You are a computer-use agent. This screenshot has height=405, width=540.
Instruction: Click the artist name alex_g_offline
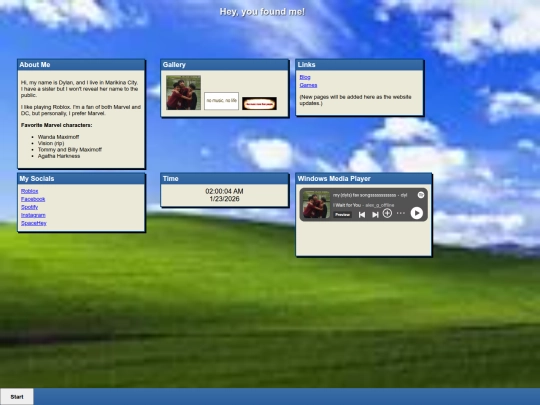tap(380, 205)
